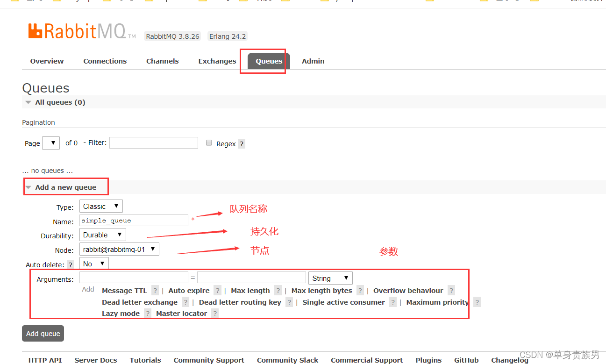Viewport: 606px width, 364px height.
Task: Insert the Max length argument
Action: tap(250, 291)
